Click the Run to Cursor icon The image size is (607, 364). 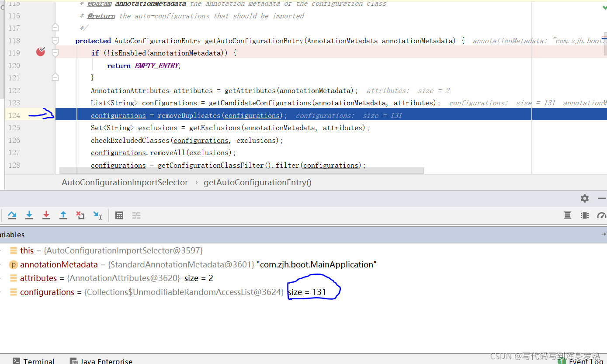[97, 215]
